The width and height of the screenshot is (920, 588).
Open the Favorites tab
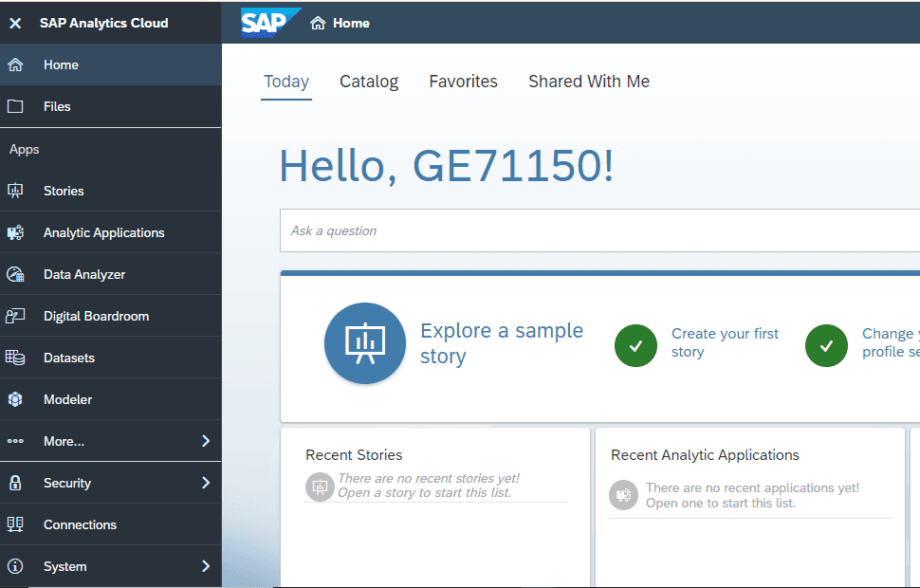pos(463,82)
